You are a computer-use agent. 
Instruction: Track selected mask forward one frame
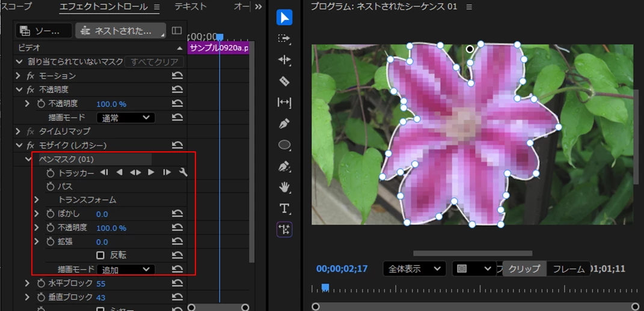167,172
